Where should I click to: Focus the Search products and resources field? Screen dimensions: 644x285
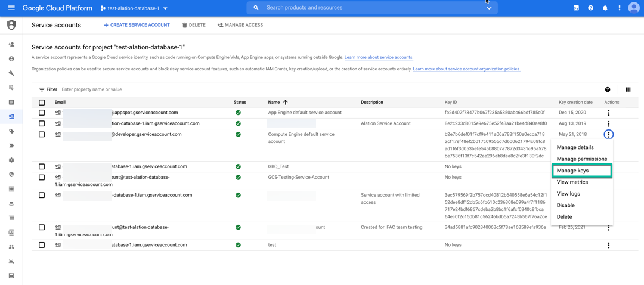371,8
